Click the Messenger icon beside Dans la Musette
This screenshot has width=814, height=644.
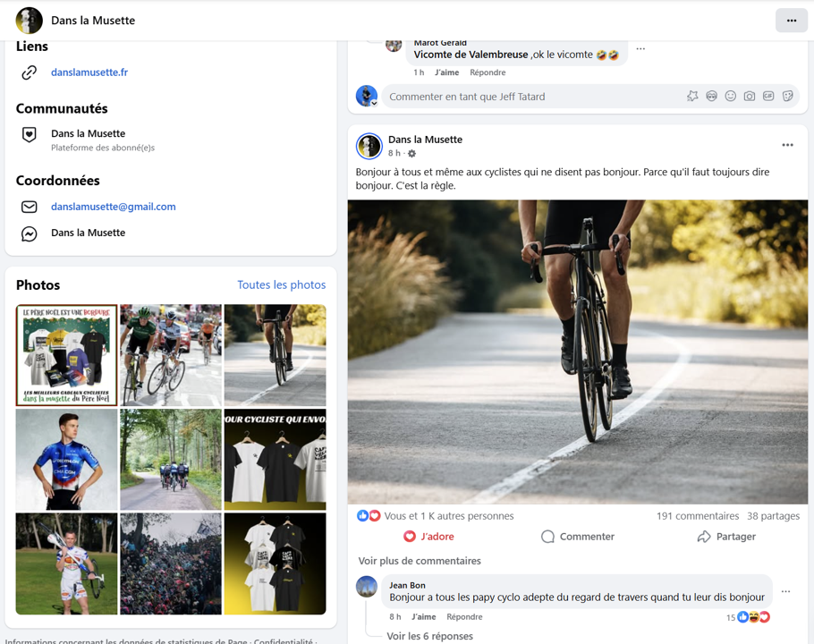click(30, 233)
